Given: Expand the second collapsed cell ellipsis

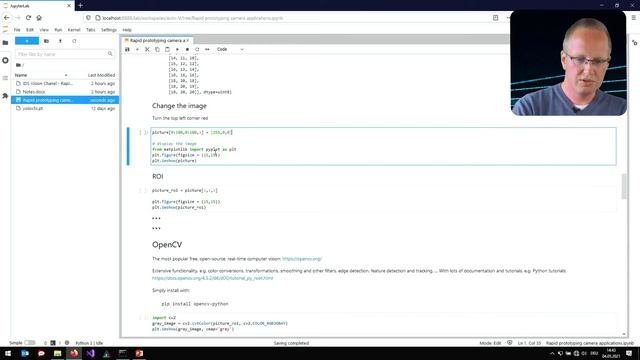Looking at the screenshot, I should coord(156,228).
